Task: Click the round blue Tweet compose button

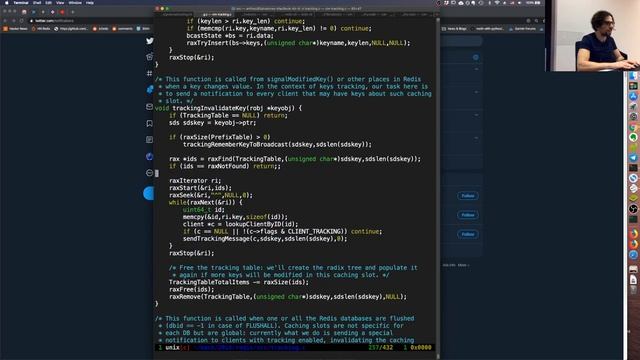Action: click(149, 193)
